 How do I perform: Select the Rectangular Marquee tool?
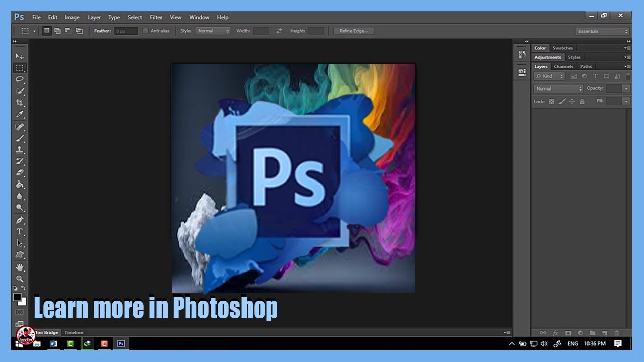(20, 68)
